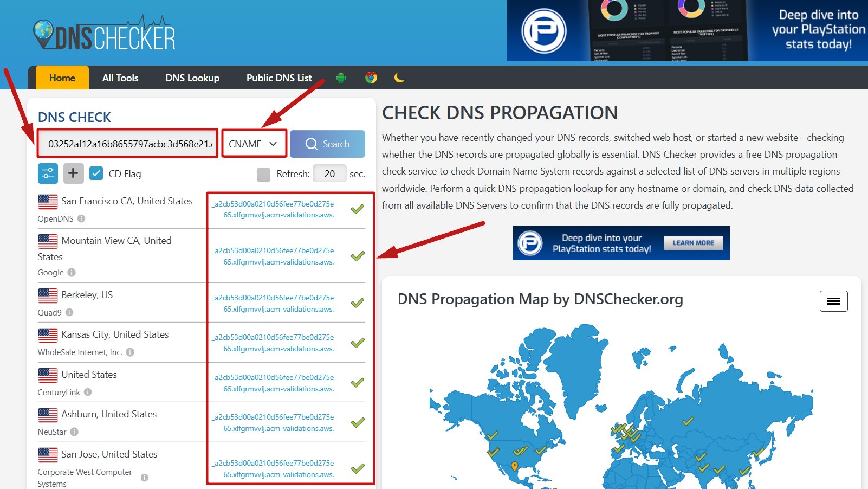Click the plus icon to add a DNS server
Screen dimensions: 868x489
73,173
